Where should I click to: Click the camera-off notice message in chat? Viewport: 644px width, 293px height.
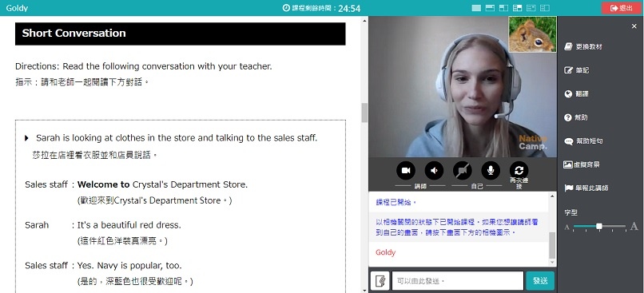coord(457,228)
